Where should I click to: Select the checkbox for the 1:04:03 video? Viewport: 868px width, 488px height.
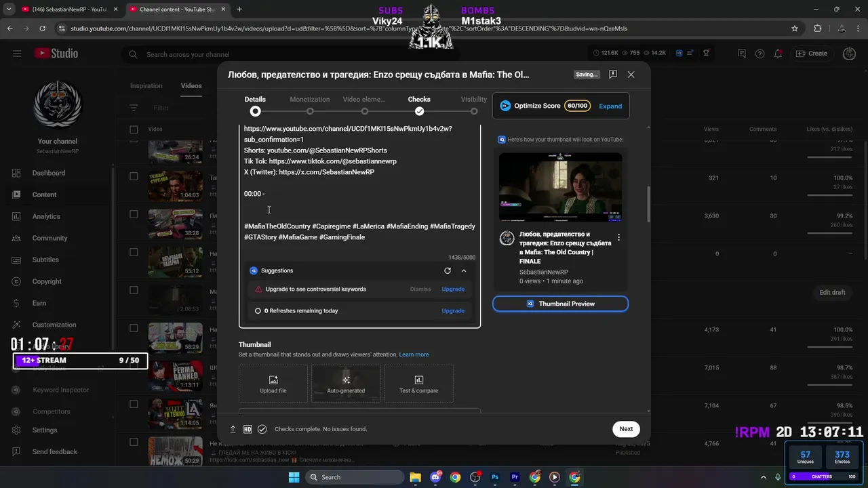[x=134, y=176]
